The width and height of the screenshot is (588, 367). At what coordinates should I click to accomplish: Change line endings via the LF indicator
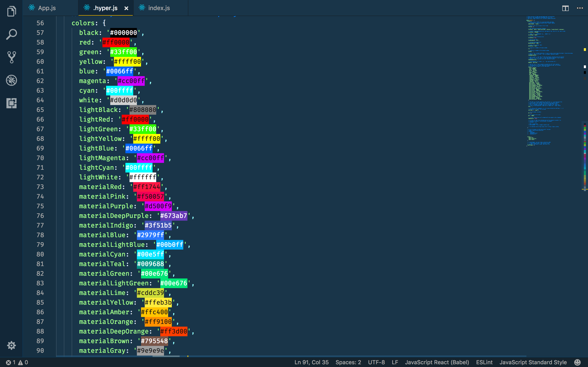click(395, 362)
